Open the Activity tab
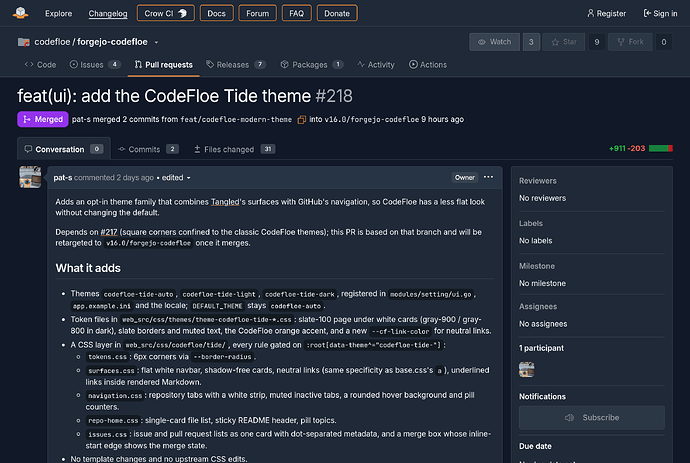 point(376,65)
